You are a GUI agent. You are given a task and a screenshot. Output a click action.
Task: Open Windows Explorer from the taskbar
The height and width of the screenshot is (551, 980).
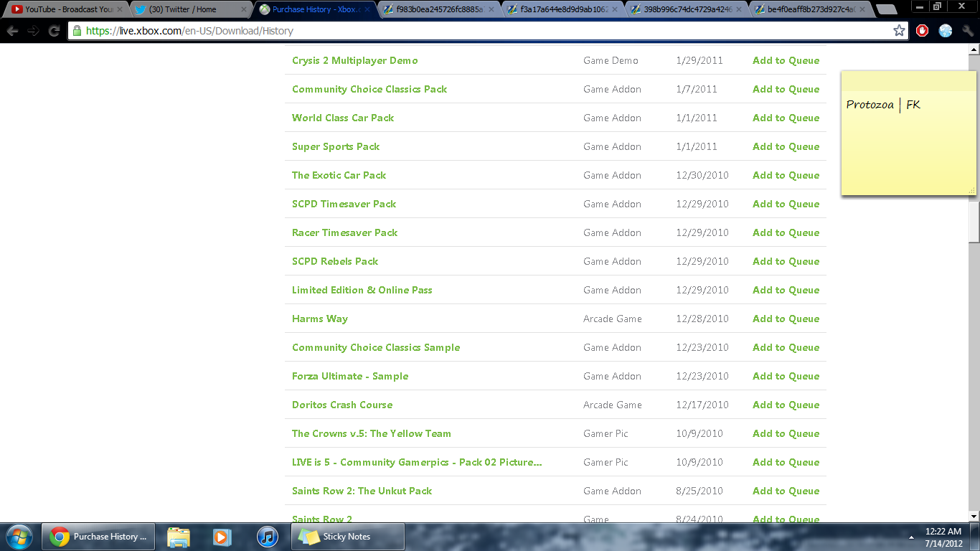(x=179, y=537)
